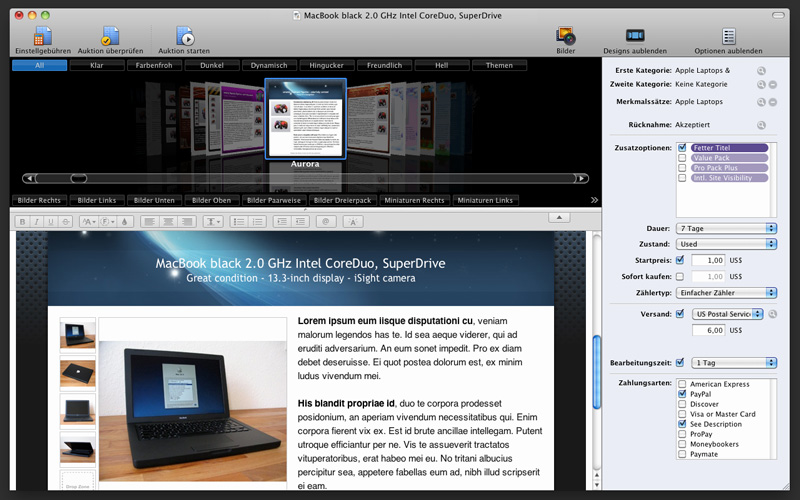Open the Rücknahme magnifier icon

[761, 125]
